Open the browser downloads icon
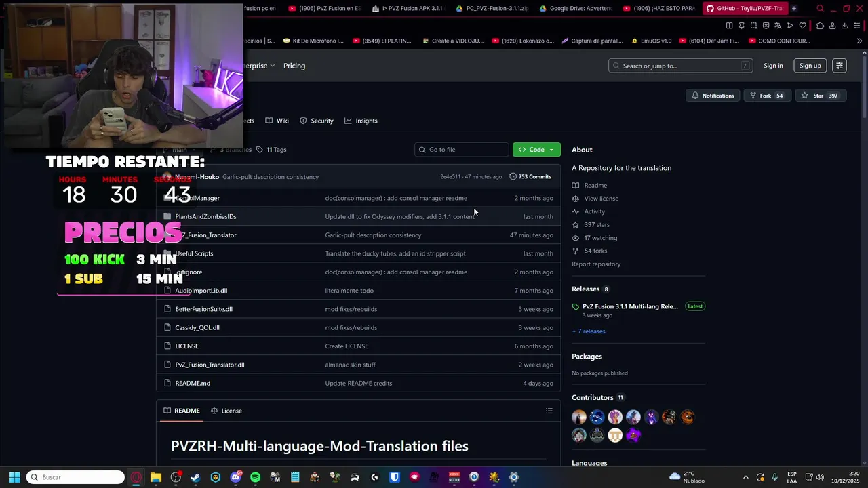The height and width of the screenshot is (488, 868). [844, 26]
